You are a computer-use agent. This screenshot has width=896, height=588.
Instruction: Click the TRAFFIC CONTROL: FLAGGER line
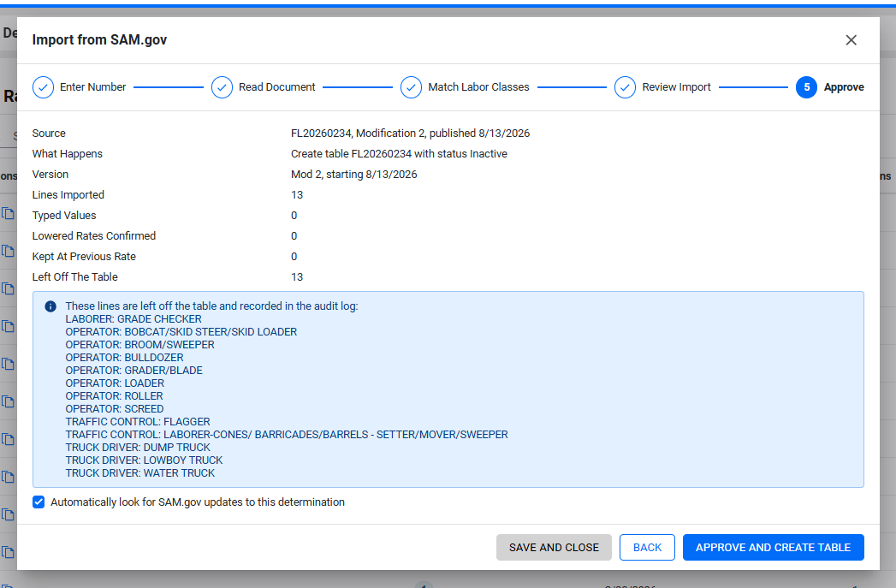[138, 422]
